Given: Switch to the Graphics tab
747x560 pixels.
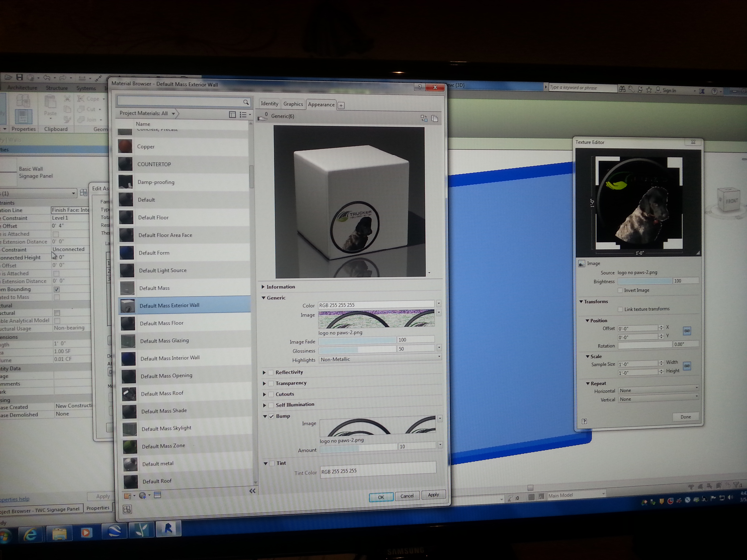Looking at the screenshot, I should pyautogui.click(x=293, y=104).
